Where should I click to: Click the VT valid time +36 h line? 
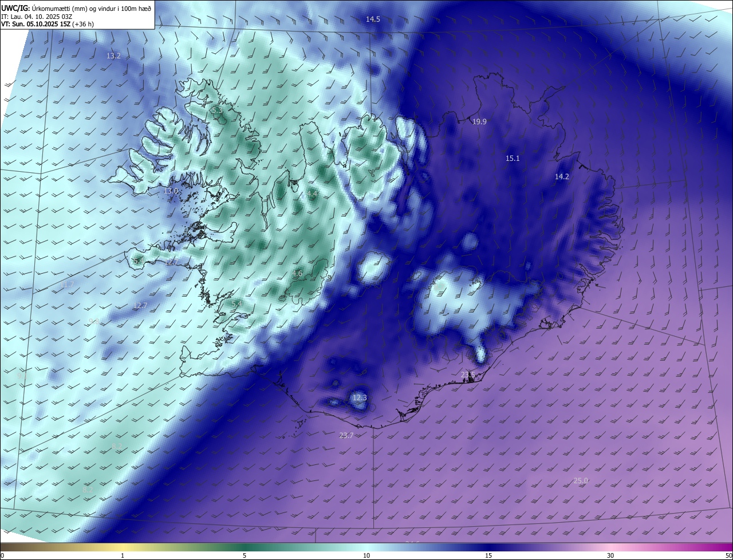click(x=48, y=24)
